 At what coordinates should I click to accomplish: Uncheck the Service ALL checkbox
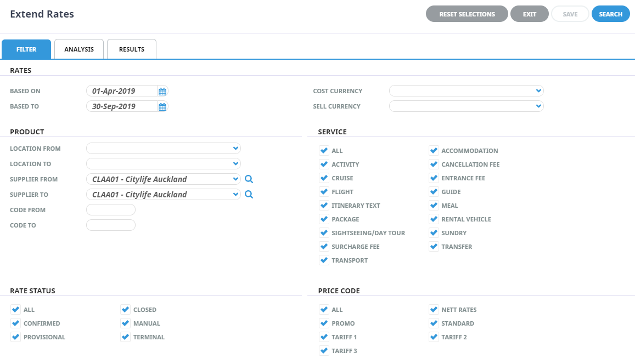coord(324,151)
